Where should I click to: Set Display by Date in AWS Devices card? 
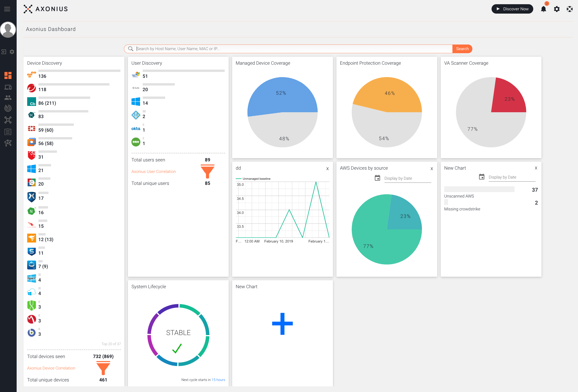[408, 178]
